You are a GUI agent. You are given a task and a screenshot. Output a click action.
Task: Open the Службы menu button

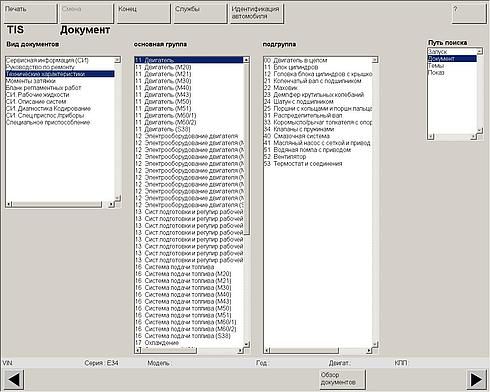tap(200, 13)
